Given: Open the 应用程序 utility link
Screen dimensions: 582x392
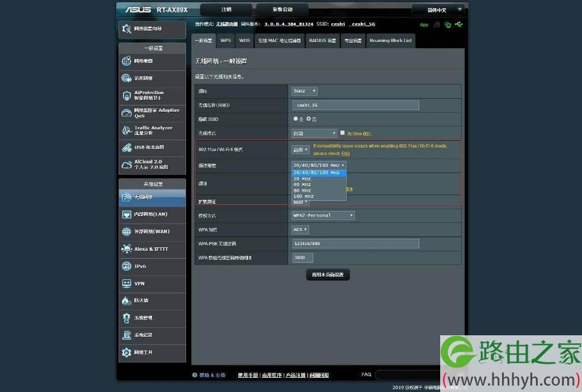Looking at the screenshot, I should pos(272,376).
